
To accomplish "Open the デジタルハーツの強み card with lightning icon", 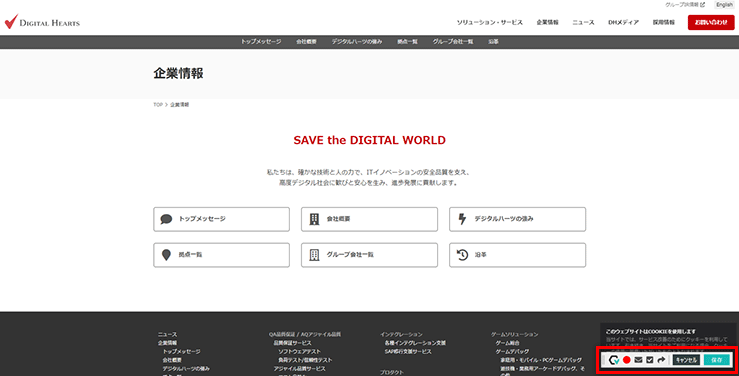I will (x=517, y=219).
